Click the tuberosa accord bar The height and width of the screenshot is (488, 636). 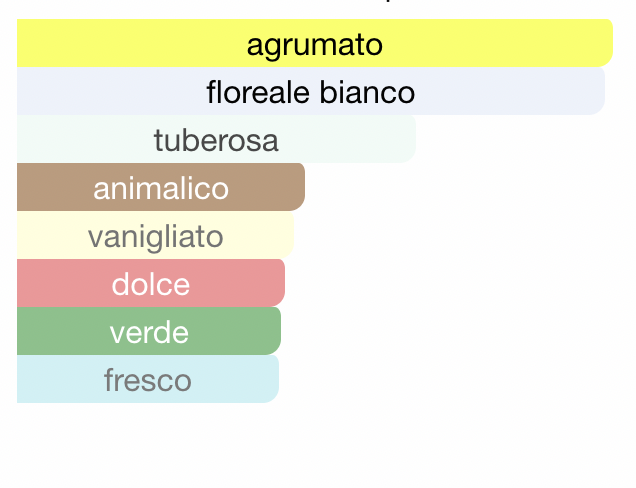(216, 139)
